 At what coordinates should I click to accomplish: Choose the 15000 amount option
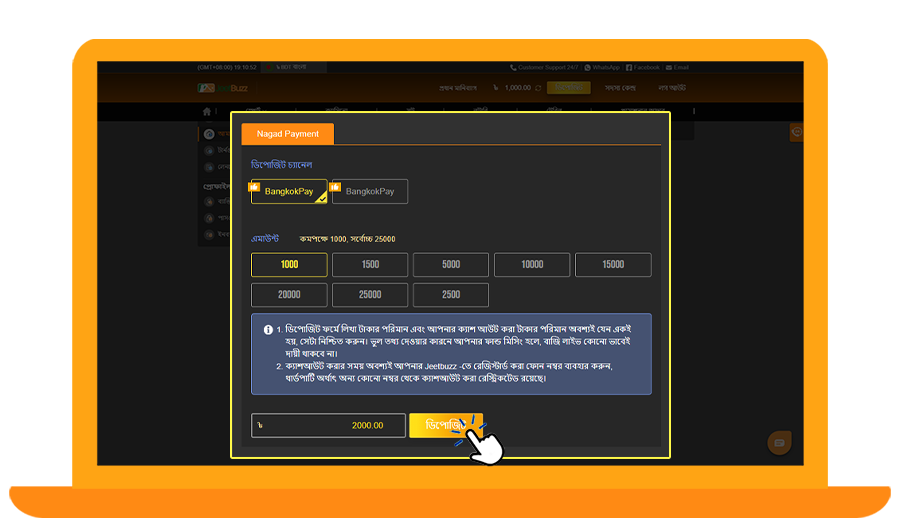pyautogui.click(x=613, y=265)
